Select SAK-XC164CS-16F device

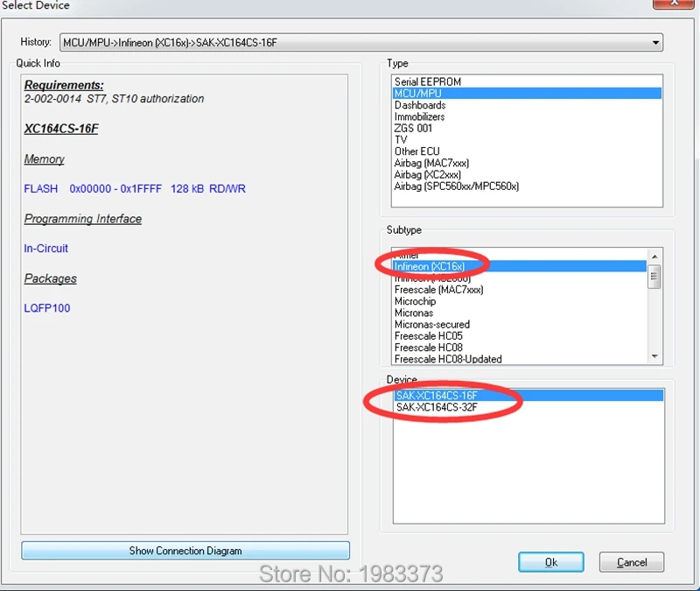click(528, 396)
